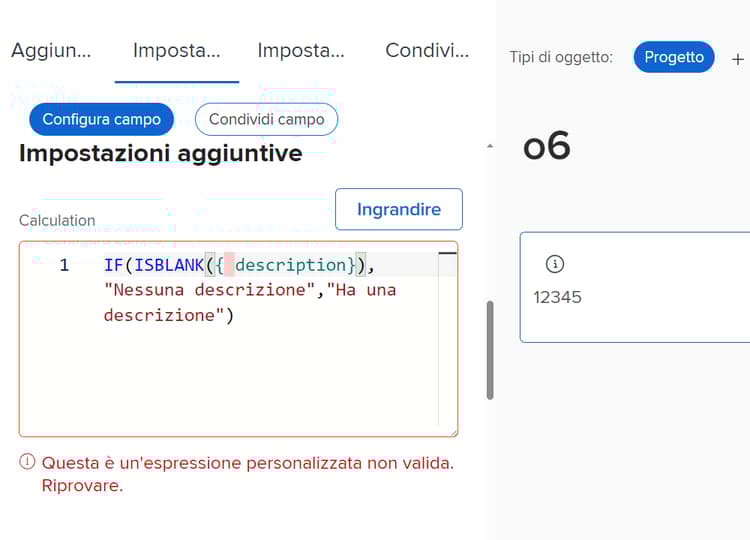Viewport: 750px width, 540px height.
Task: Click inside the Calculation expression editor
Action: [x=238, y=339]
